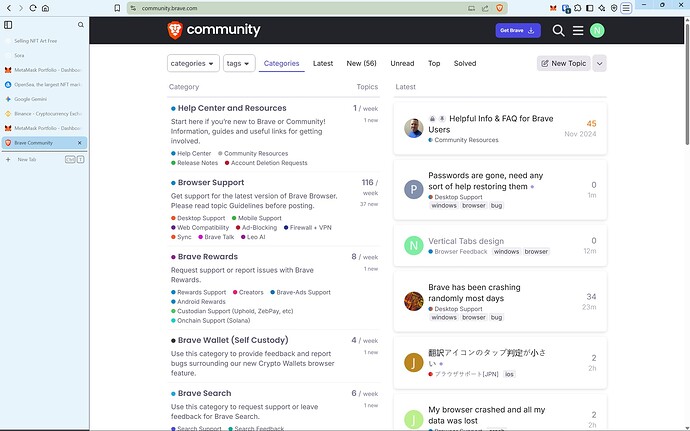Viewport: 690px width, 431px height.
Task: Expand the tags dropdown filter
Action: click(x=239, y=63)
